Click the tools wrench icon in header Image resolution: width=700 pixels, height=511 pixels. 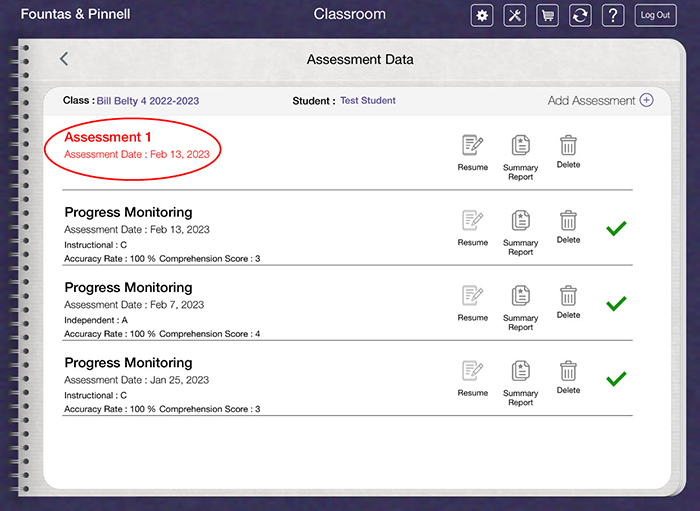[x=514, y=15]
